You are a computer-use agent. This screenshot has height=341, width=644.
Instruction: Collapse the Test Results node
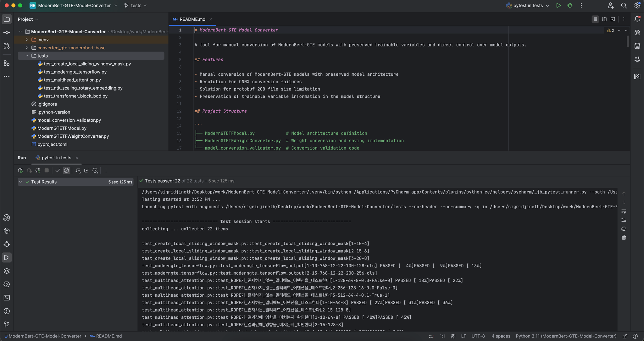click(20, 182)
